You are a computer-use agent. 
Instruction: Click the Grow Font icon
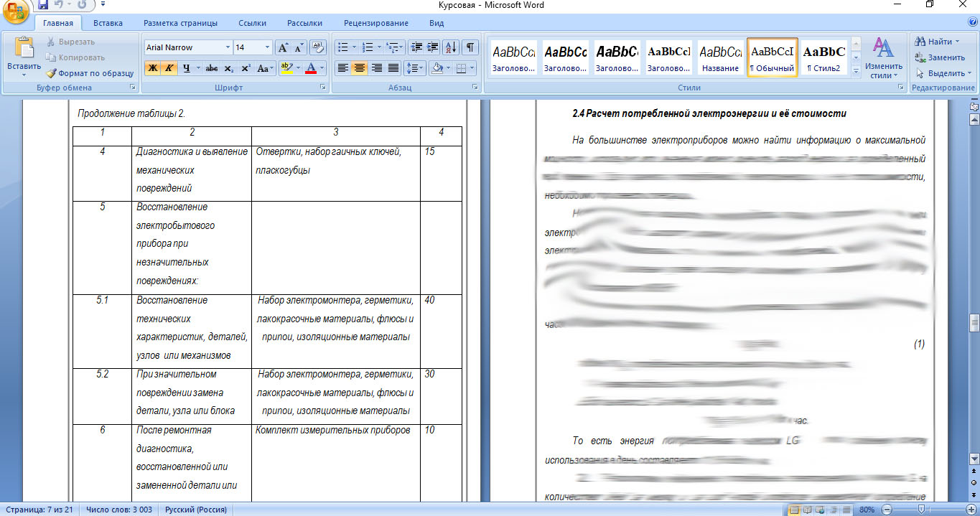click(x=283, y=47)
